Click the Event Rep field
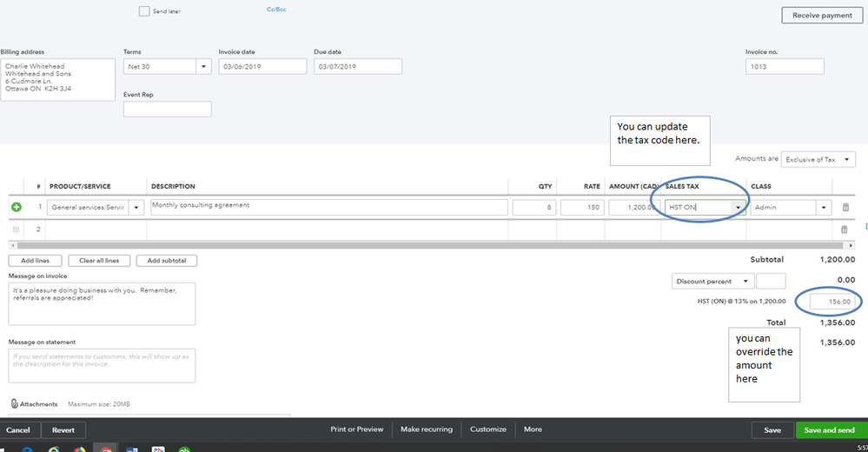 167,110
